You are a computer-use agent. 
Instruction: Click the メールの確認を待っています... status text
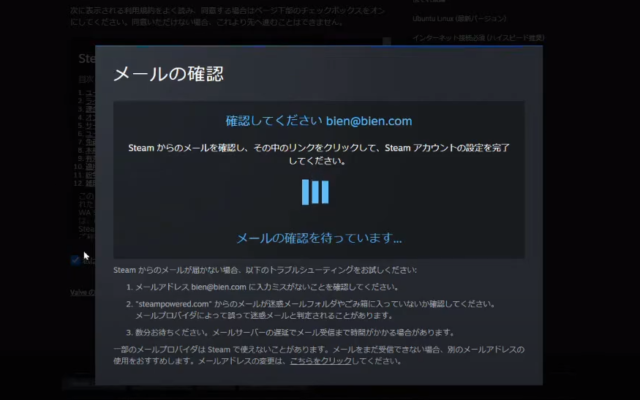click(x=319, y=238)
